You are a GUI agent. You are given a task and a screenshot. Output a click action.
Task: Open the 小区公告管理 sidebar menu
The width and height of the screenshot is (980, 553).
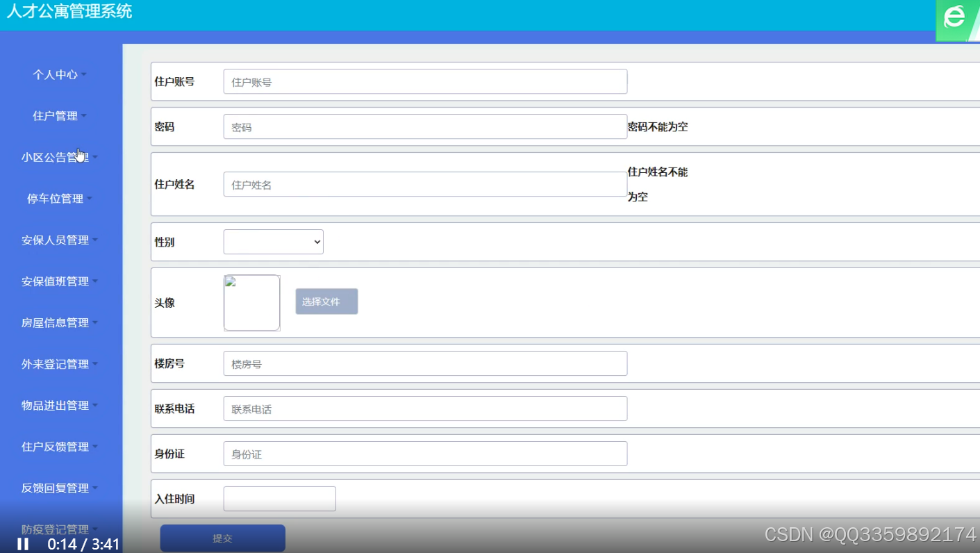[60, 157]
